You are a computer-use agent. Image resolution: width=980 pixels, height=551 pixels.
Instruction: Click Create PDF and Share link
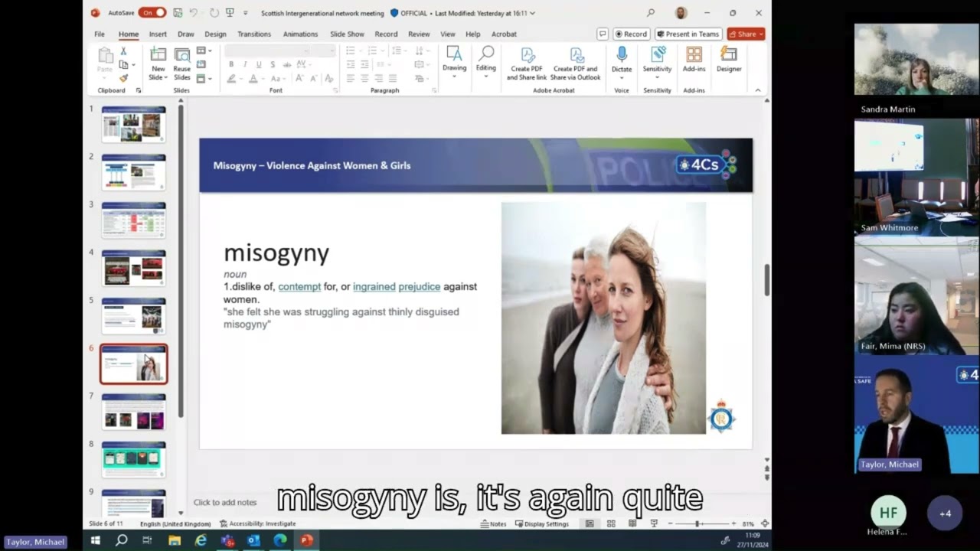pos(527,64)
